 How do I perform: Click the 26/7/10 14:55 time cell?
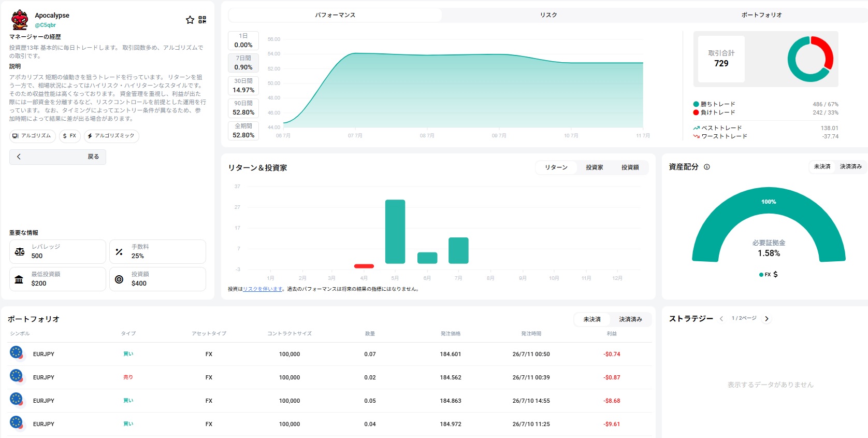531,401
